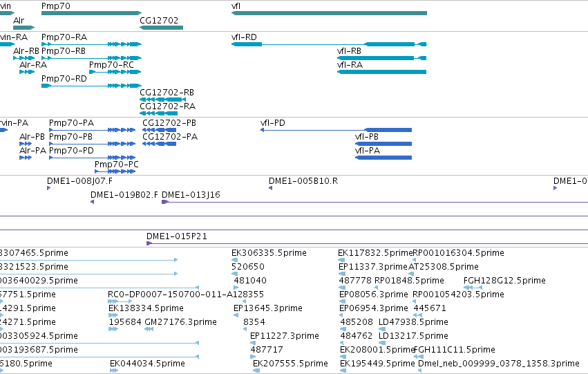Select the Alr-PB protein label

click(x=32, y=137)
